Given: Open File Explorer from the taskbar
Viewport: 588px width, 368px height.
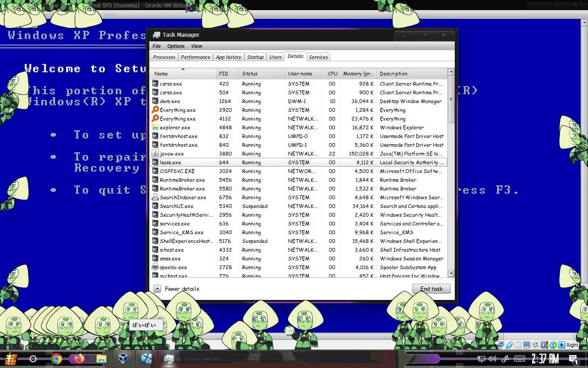Looking at the screenshot, I should tap(101, 359).
